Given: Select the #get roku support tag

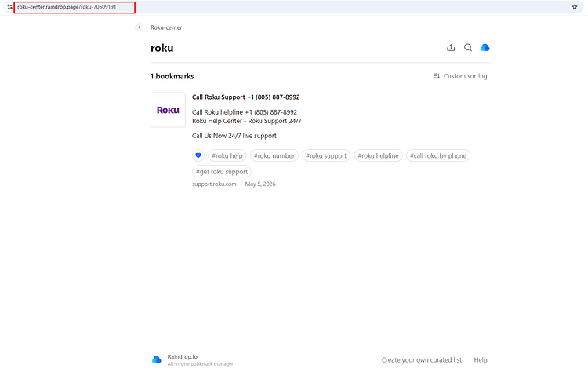Looking at the screenshot, I should [222, 172].
